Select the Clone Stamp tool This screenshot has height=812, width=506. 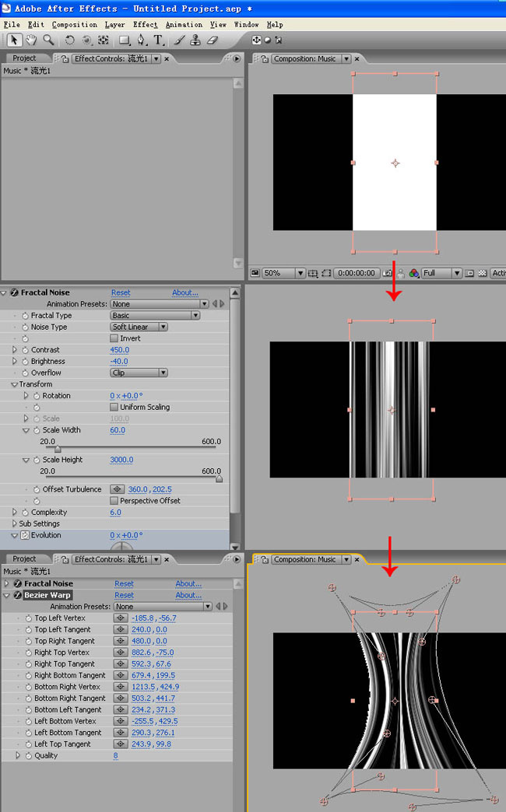(195, 40)
